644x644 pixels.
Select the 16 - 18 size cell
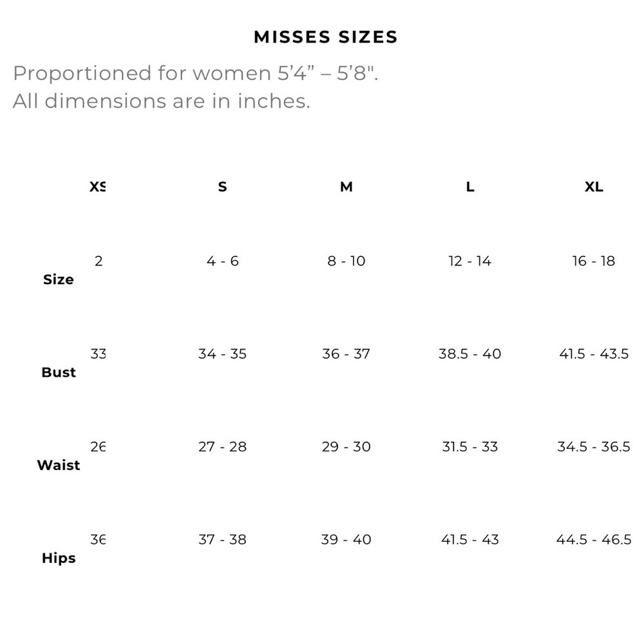tap(594, 261)
